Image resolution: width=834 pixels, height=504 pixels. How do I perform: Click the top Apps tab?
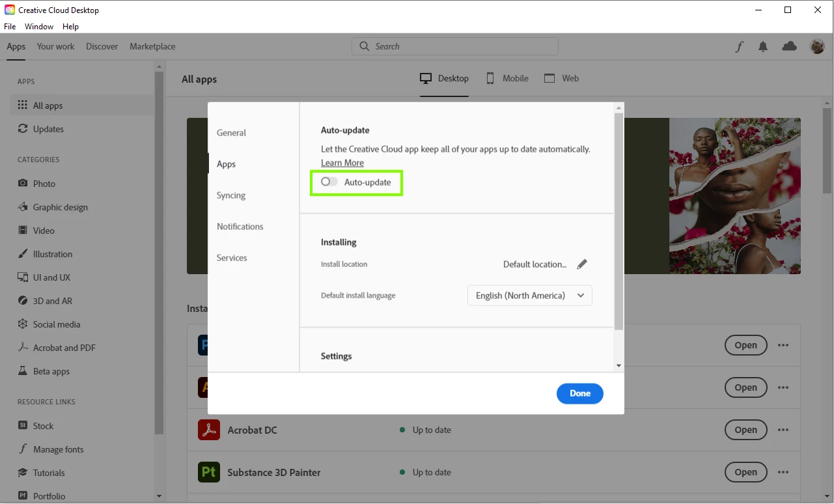[x=16, y=46]
